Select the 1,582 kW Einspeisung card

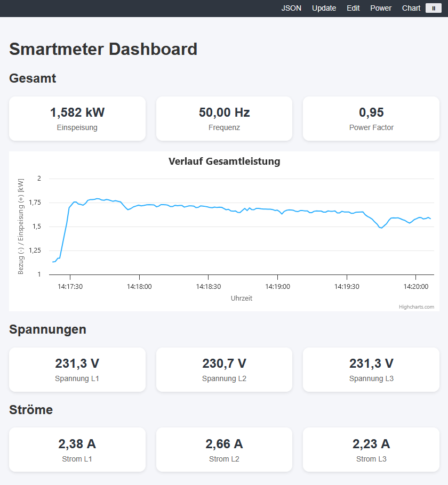[x=77, y=118]
